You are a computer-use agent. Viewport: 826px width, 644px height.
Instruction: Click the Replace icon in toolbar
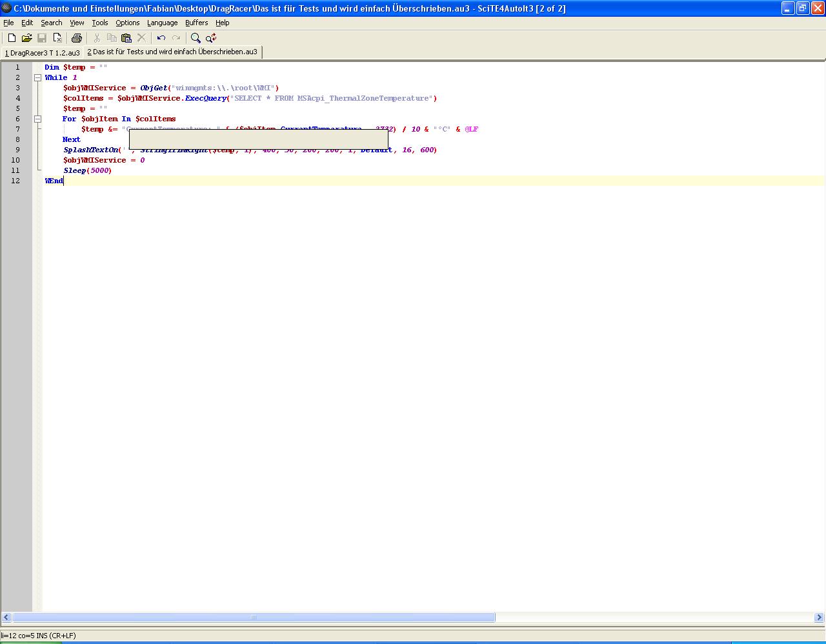pyautogui.click(x=211, y=38)
